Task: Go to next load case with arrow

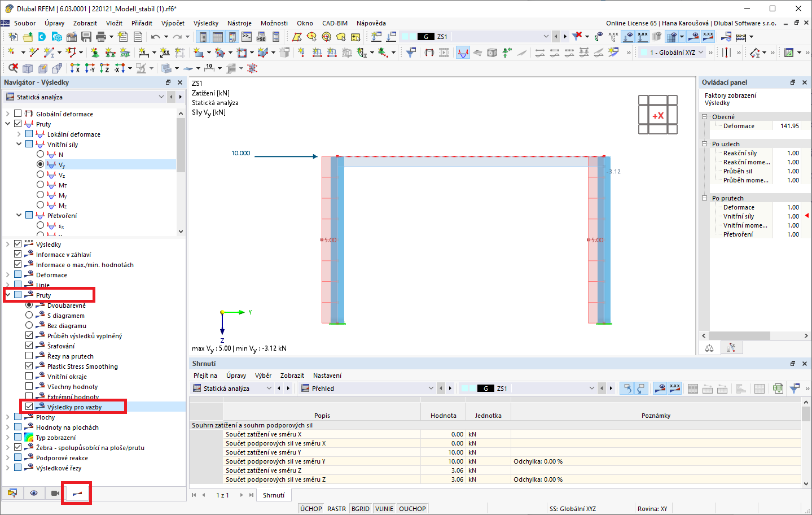Action: (565, 37)
